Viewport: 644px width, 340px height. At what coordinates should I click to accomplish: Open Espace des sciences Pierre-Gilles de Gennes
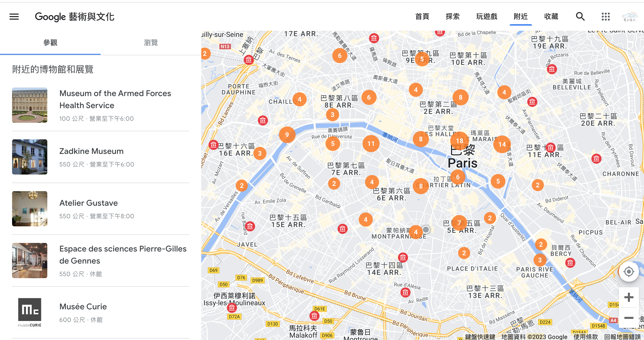[x=101, y=261]
